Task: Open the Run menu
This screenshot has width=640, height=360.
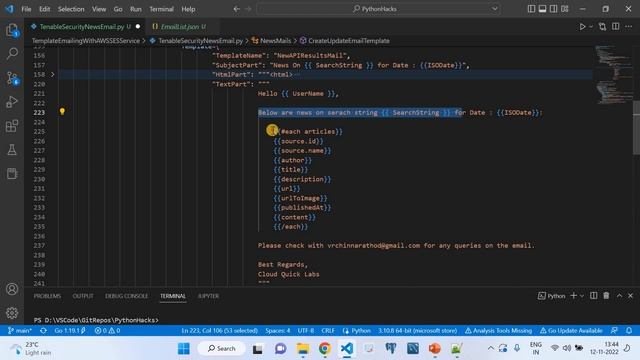Action: click(x=136, y=9)
